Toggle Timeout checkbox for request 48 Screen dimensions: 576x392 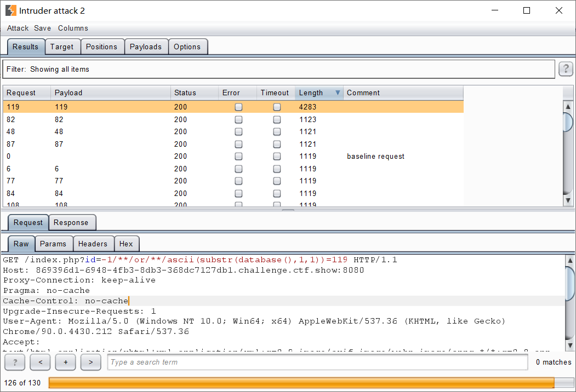pyautogui.click(x=277, y=131)
